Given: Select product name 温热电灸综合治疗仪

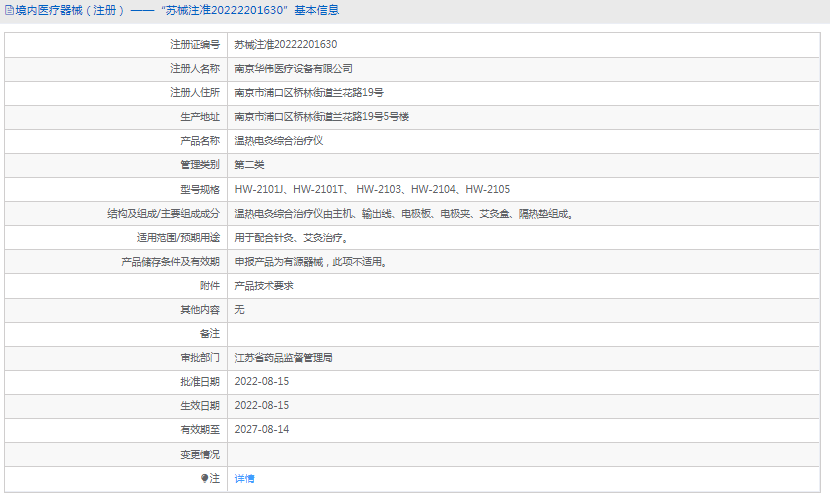Looking at the screenshot, I should click(x=278, y=141).
